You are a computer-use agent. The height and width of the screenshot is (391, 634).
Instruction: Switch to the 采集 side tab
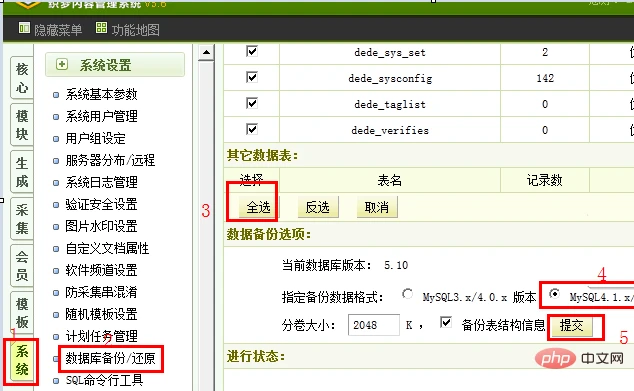22,219
